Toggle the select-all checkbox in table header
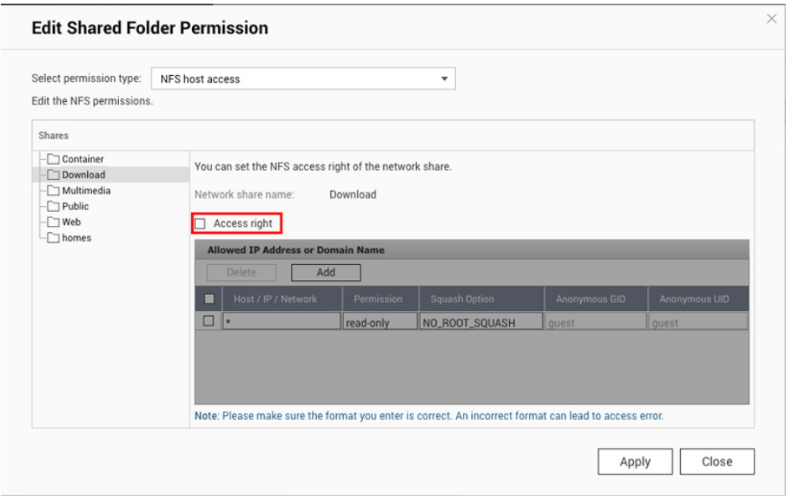The image size is (791, 500). tap(209, 299)
